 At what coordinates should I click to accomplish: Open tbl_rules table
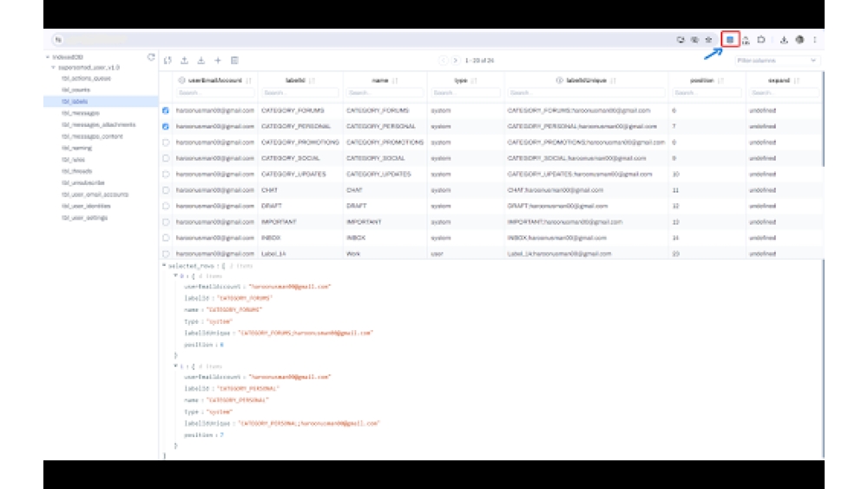click(73, 160)
